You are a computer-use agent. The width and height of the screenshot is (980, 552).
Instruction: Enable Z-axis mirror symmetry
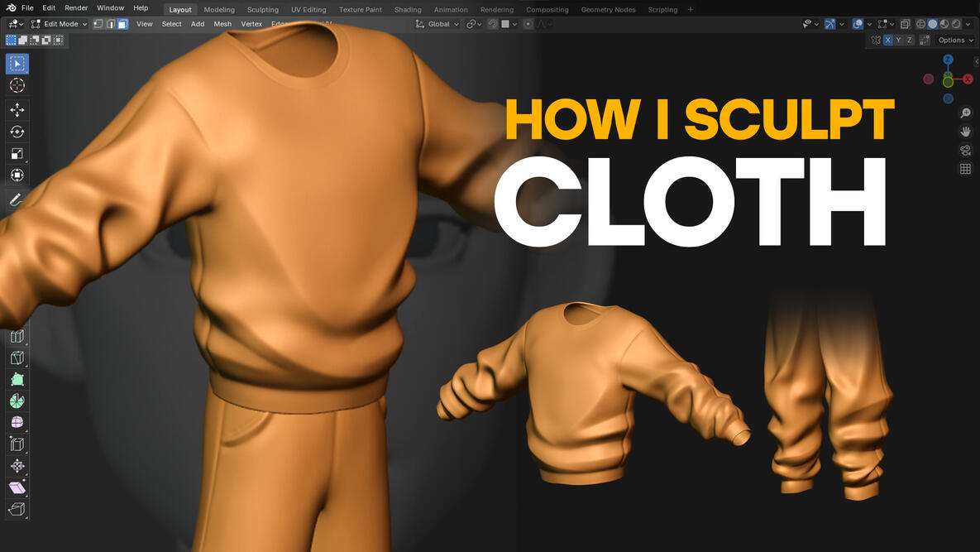click(909, 39)
